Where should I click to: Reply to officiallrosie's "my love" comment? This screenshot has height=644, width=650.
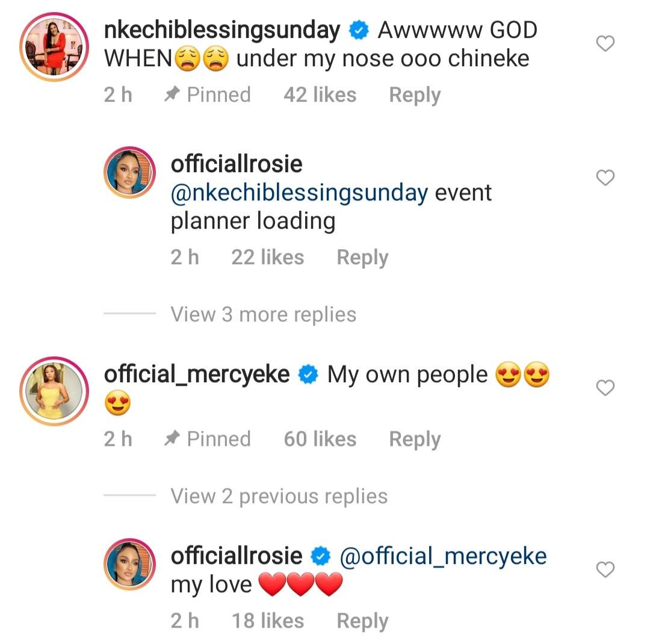362,621
